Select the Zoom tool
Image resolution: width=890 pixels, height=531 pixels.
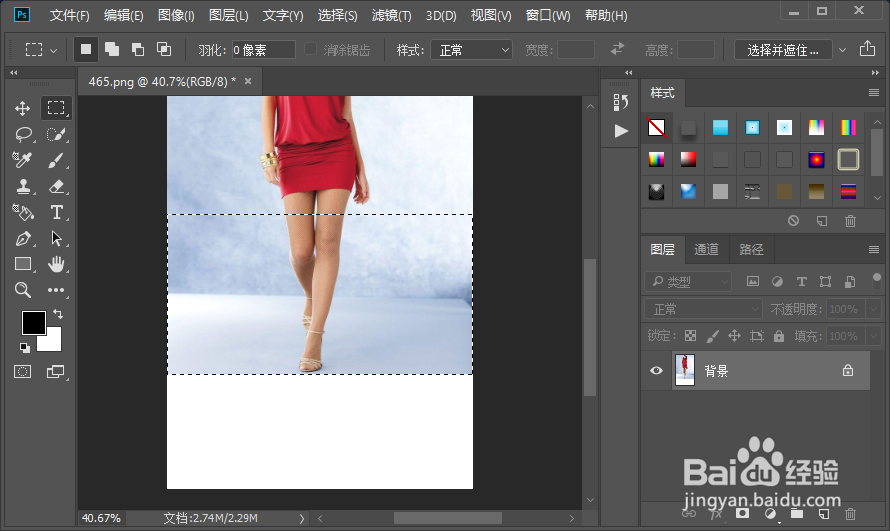pyautogui.click(x=23, y=290)
